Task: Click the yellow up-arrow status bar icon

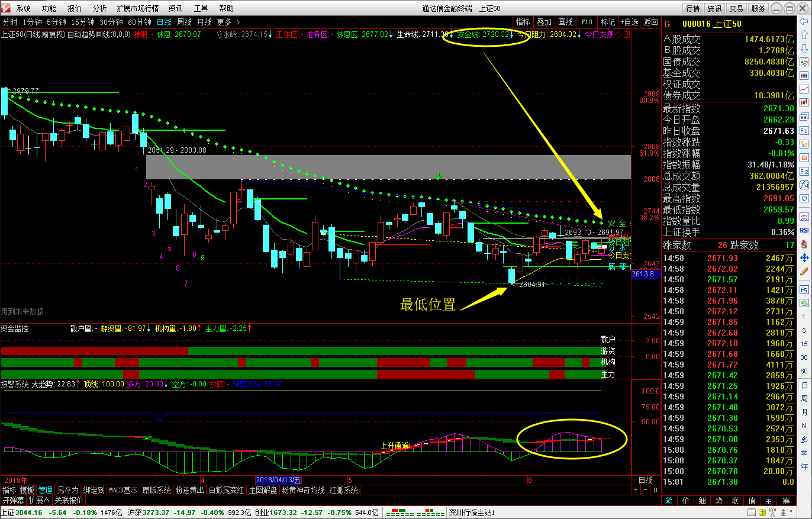Action: pos(762,512)
